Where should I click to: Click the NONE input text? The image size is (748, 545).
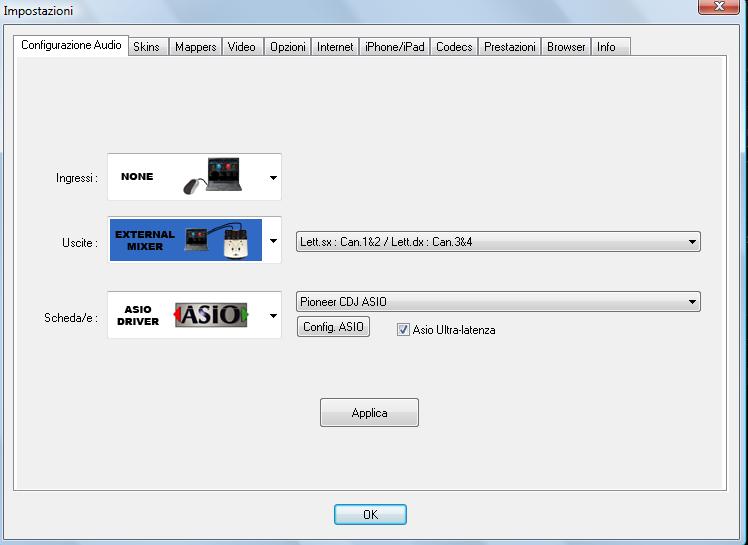coord(137,177)
